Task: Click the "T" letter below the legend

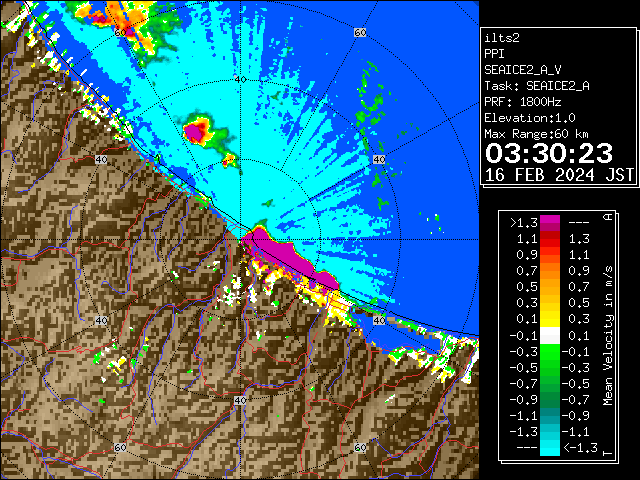Action: coord(608,453)
